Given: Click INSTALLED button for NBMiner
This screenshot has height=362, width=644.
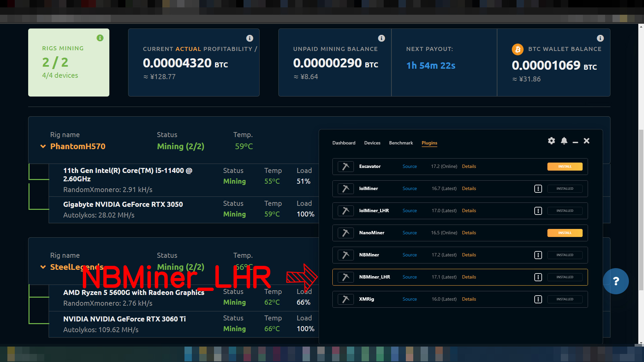Looking at the screenshot, I should click(565, 255).
